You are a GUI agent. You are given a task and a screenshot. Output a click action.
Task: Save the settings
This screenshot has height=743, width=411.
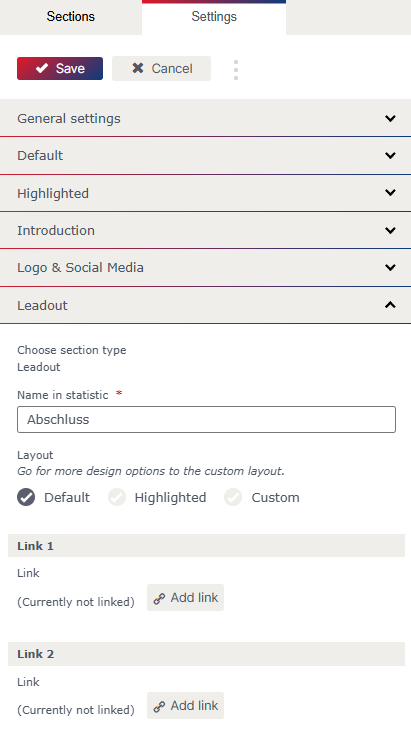click(x=60, y=68)
